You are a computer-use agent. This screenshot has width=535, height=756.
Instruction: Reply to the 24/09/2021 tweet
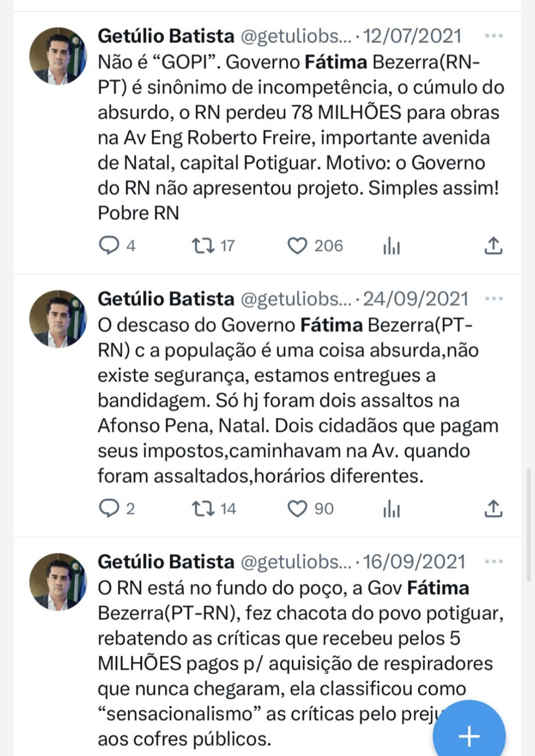[109, 508]
